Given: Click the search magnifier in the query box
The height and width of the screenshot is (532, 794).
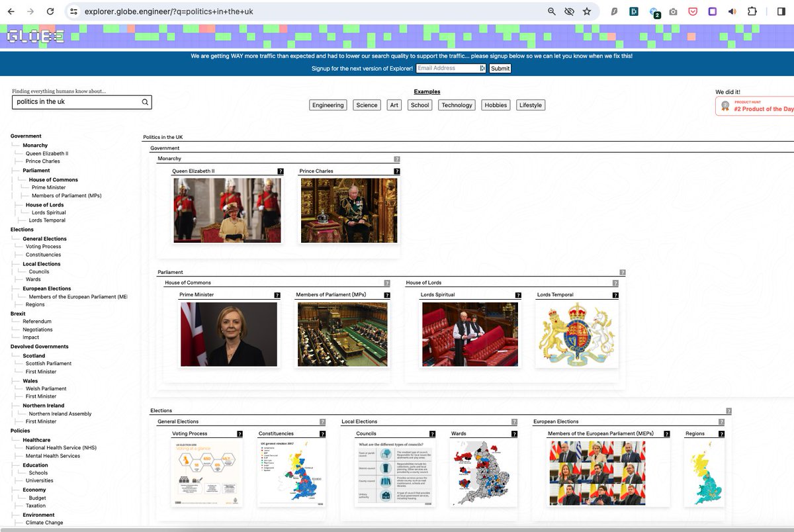Looking at the screenshot, I should pos(144,101).
